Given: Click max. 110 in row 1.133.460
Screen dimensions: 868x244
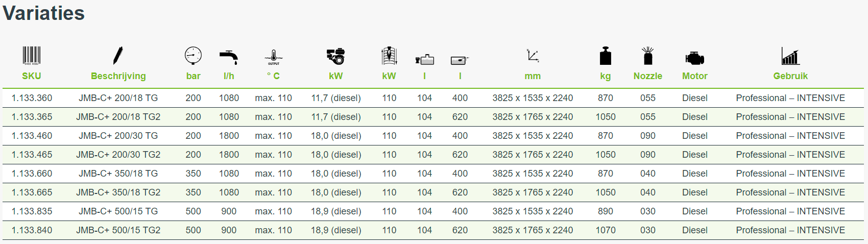Looking at the screenshot, I should coord(274,136).
